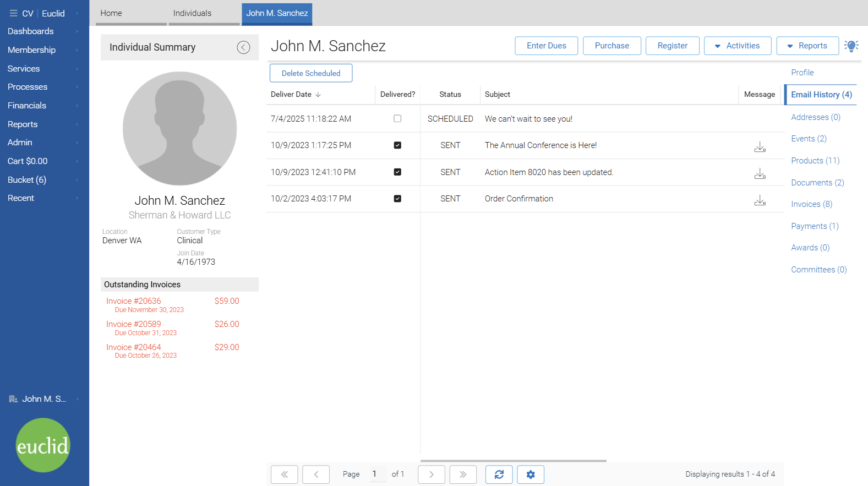The width and height of the screenshot is (868, 486).
Task: Click the horizontal scrollbar under the grid
Action: [x=514, y=461]
